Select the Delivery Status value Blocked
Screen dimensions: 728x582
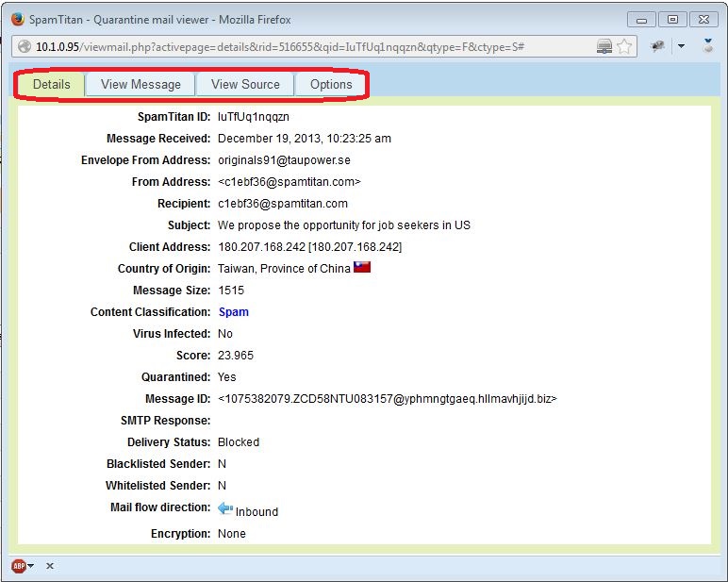pos(239,442)
